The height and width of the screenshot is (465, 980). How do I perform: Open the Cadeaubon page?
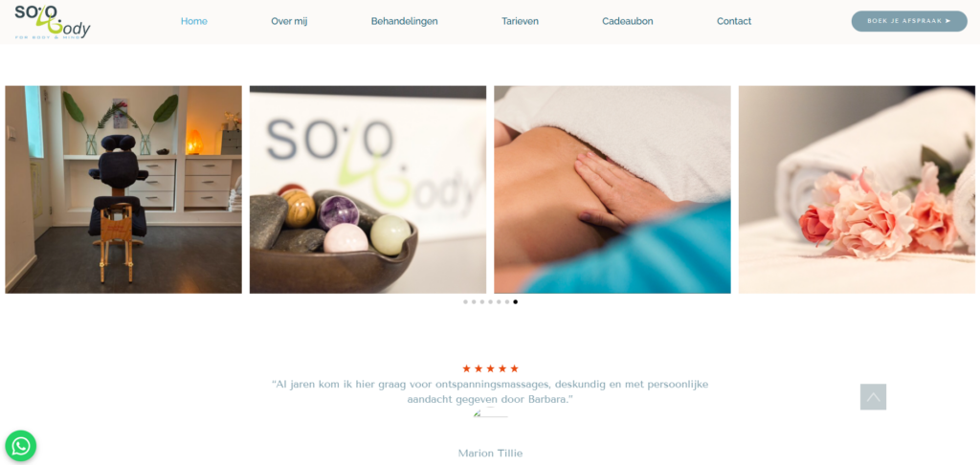628,21
